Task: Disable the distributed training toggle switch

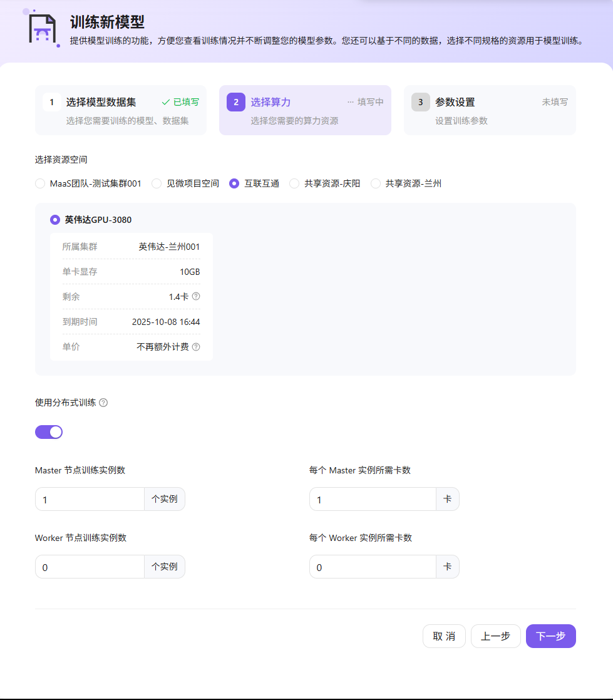Action: click(49, 432)
